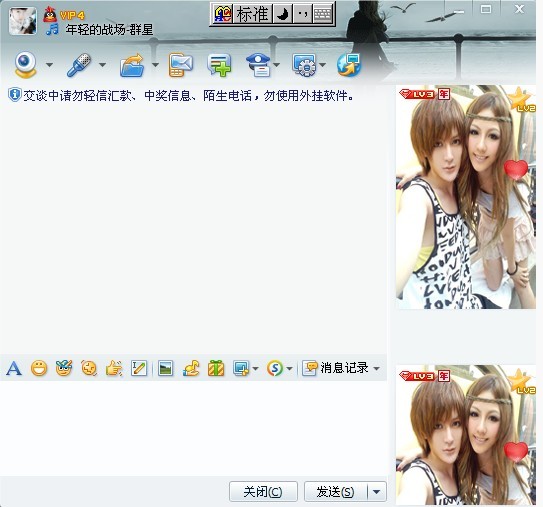
Task: Expand 消息记录 dropdown arrow
Action: click(376, 368)
